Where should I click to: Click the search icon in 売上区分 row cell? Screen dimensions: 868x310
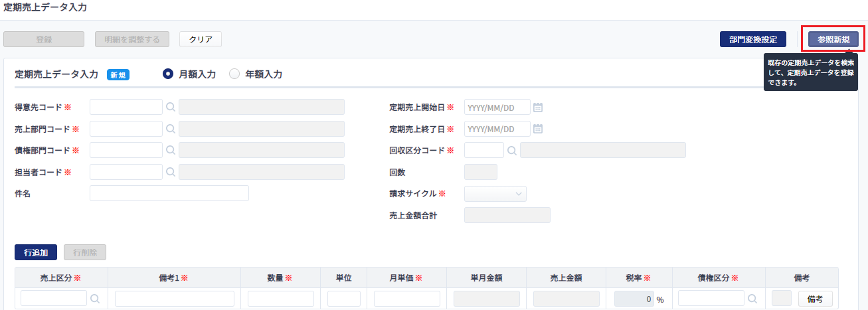click(x=95, y=299)
